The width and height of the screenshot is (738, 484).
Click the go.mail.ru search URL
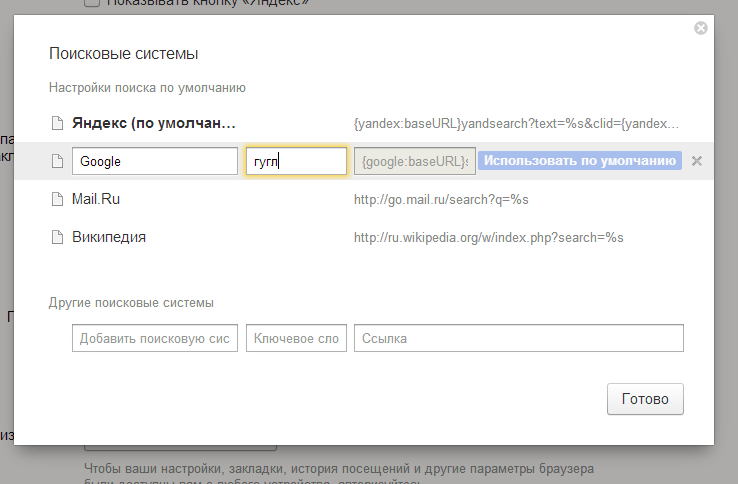click(x=441, y=200)
